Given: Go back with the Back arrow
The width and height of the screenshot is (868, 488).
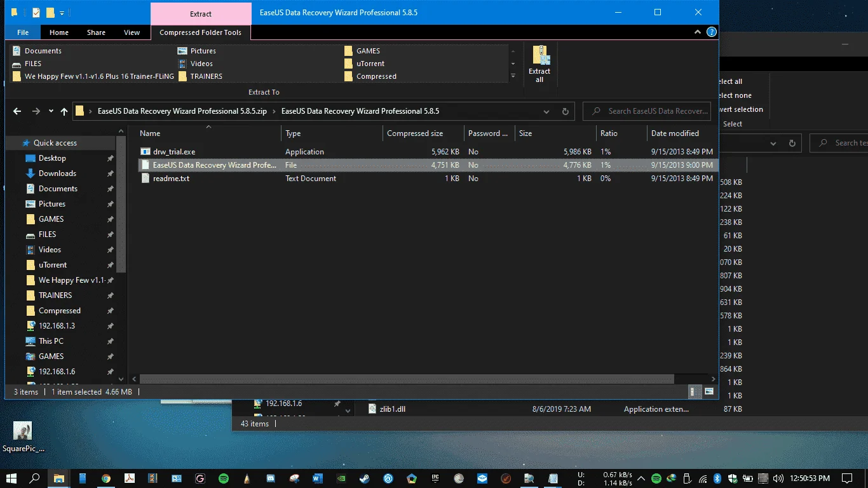Looking at the screenshot, I should 17,111.
